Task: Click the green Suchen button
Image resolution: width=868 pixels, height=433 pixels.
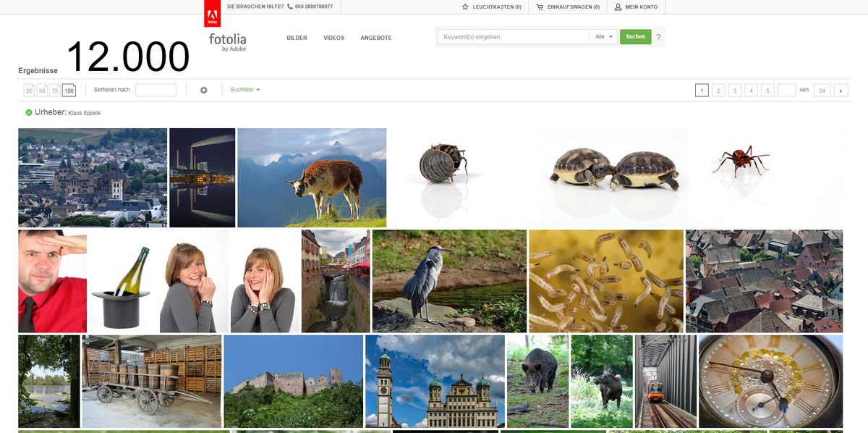Action: pos(635,37)
